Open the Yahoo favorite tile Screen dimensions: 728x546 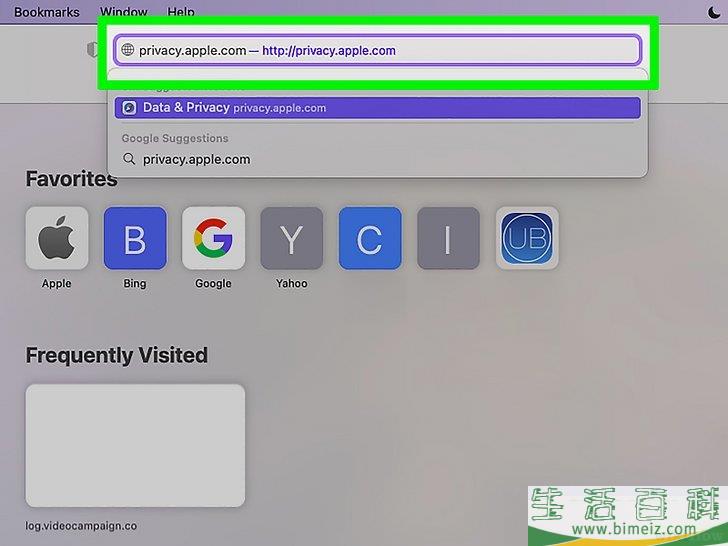point(292,238)
